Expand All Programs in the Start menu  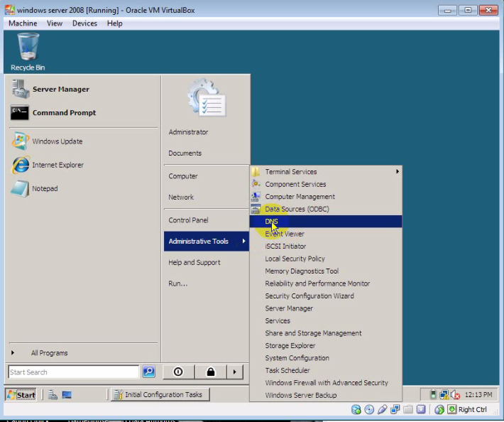click(x=49, y=353)
